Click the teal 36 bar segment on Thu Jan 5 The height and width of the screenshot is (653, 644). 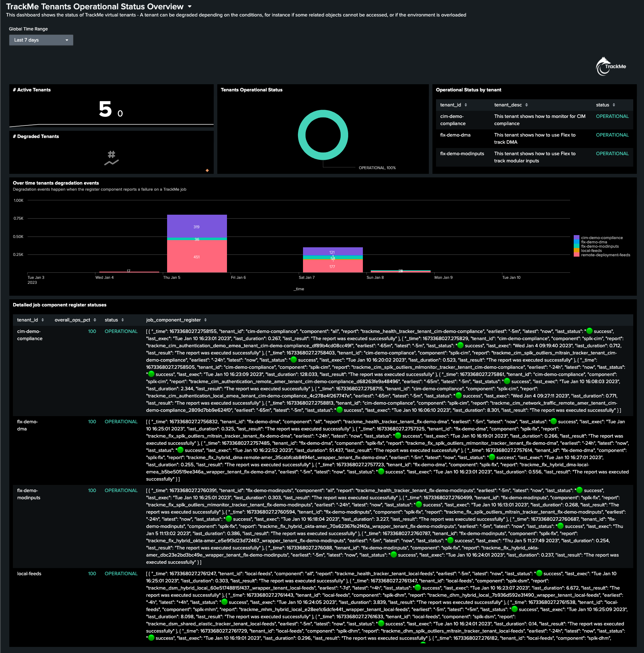[x=197, y=239]
